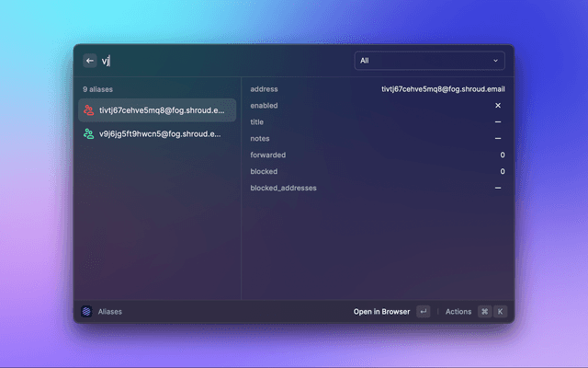The height and width of the screenshot is (368, 588).
Task: Click the Shroud stack icon in footer
Action: pyautogui.click(x=86, y=312)
